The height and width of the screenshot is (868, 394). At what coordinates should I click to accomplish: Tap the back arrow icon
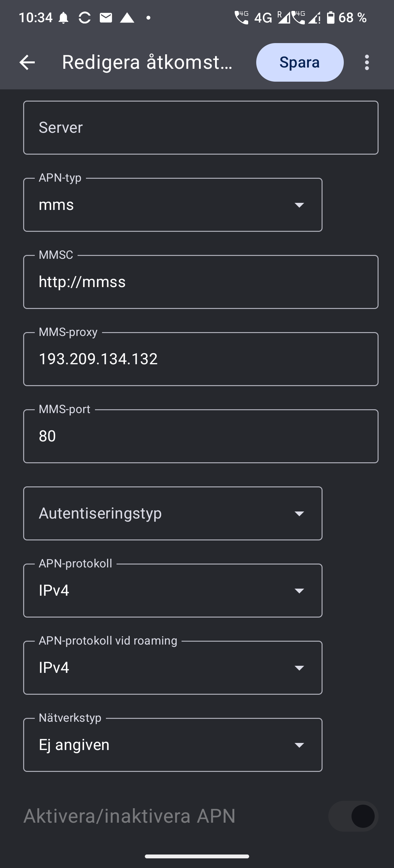[27, 62]
